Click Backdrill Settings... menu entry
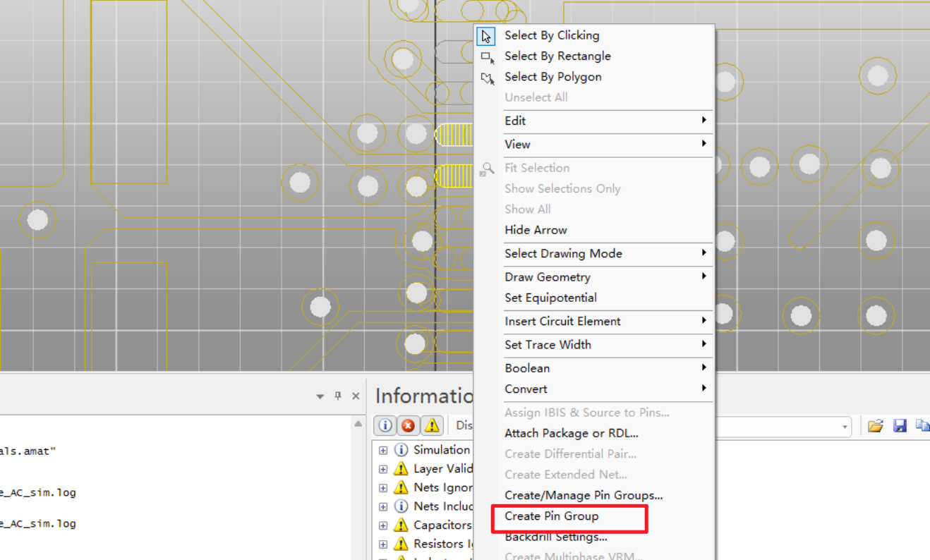Image resolution: width=930 pixels, height=560 pixels. 594,537
